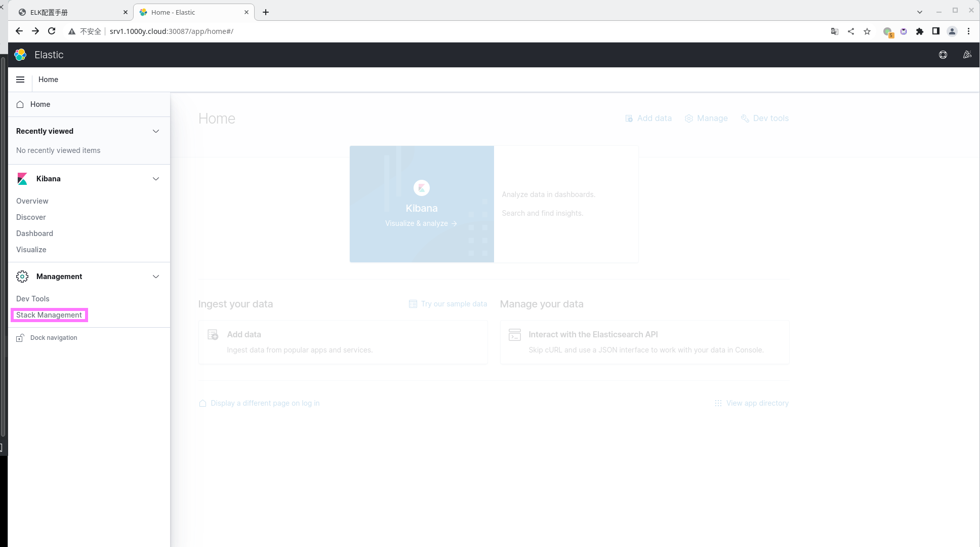980x547 pixels.
Task: Click the Kibana section heading
Action: point(49,179)
